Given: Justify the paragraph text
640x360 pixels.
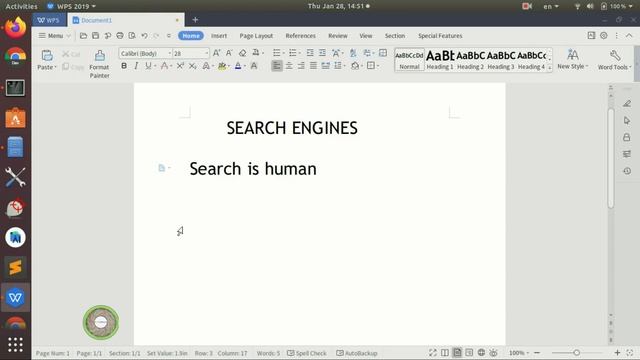Looking at the screenshot, I should click(x=313, y=66).
